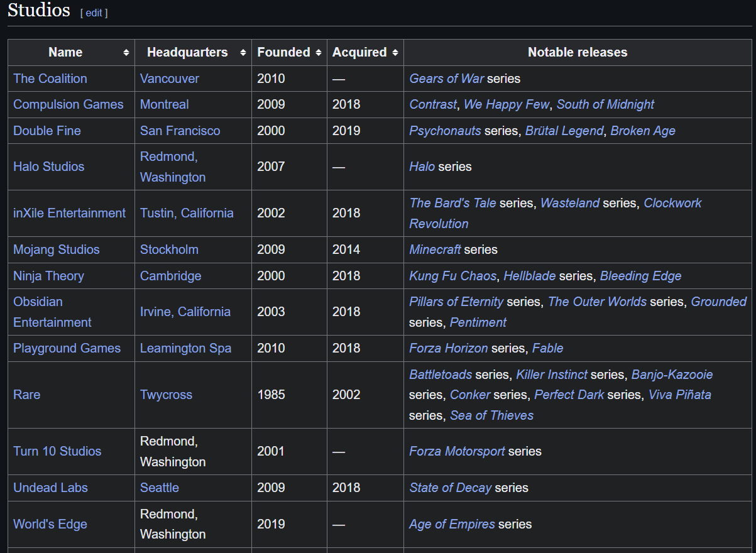The height and width of the screenshot is (553, 756).
Task: Open the Banjo-Kazooie link
Action: (672, 375)
